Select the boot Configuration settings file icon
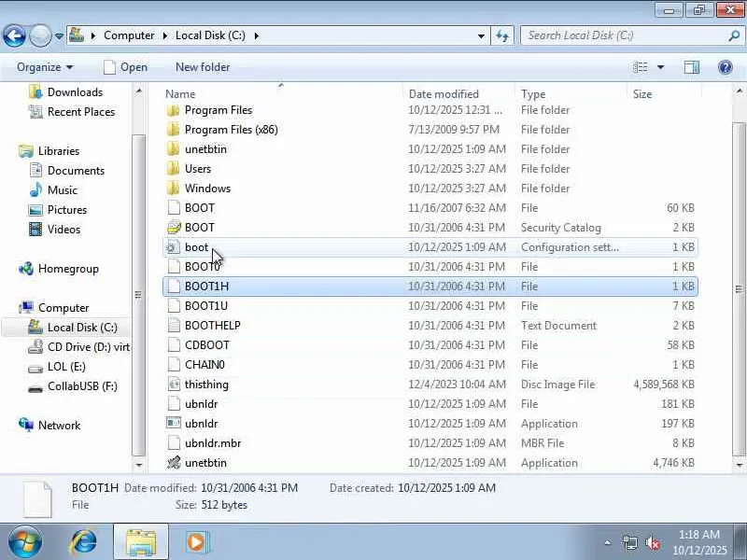The width and height of the screenshot is (747, 560). (x=174, y=247)
